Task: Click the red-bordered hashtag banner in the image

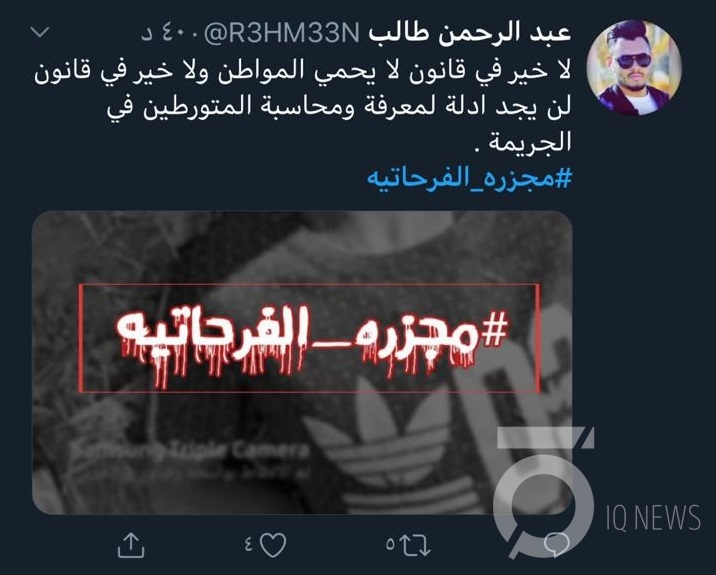Action: coord(309,338)
